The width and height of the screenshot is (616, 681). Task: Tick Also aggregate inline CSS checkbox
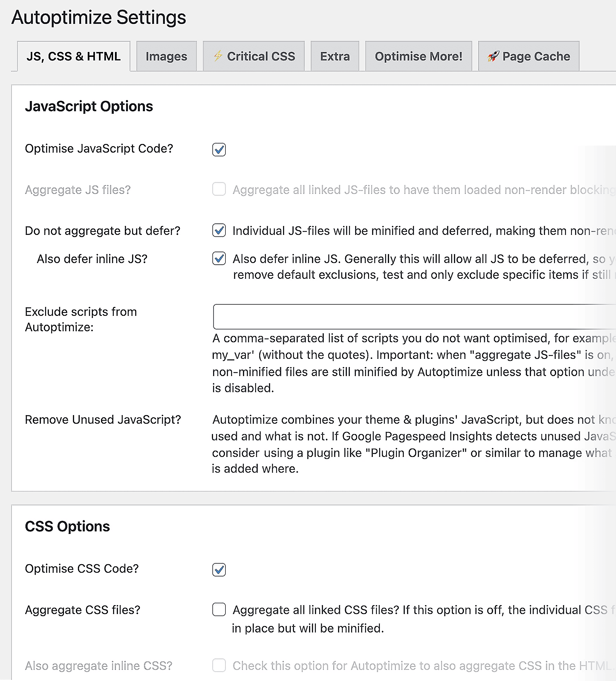[219, 665]
